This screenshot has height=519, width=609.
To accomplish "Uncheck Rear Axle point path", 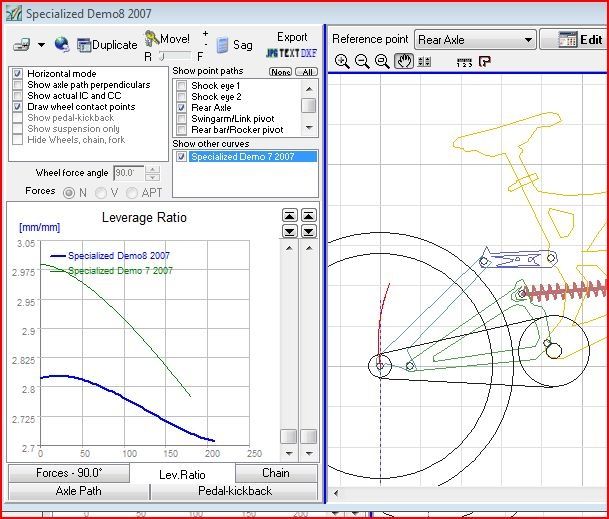I will click(x=181, y=107).
